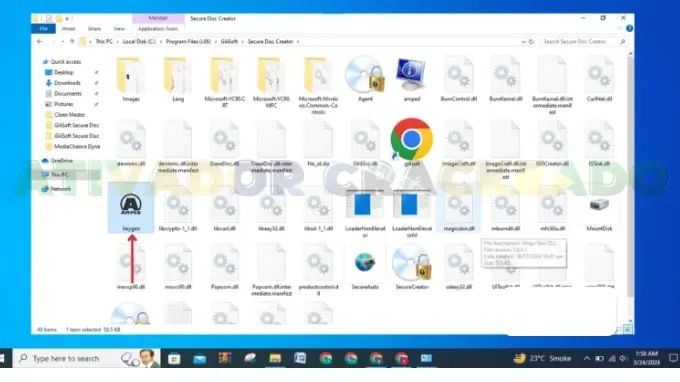The width and height of the screenshot is (680, 382).
Task: Select the MountDisk drive icon
Action: (x=599, y=211)
